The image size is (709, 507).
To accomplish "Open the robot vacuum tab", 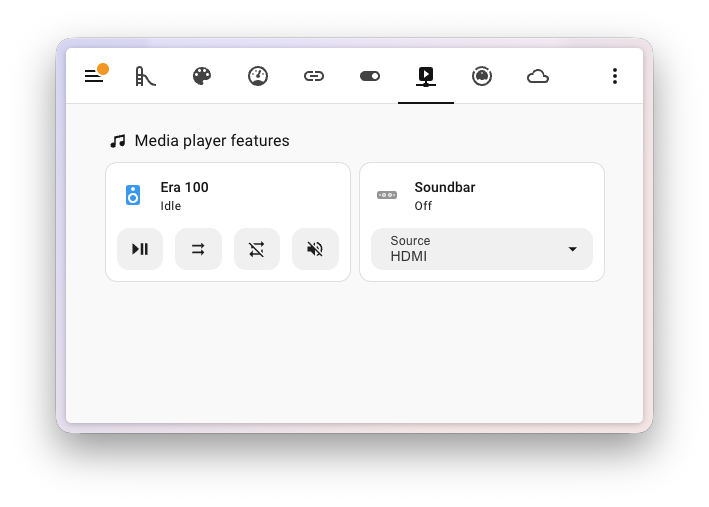I will tap(482, 76).
